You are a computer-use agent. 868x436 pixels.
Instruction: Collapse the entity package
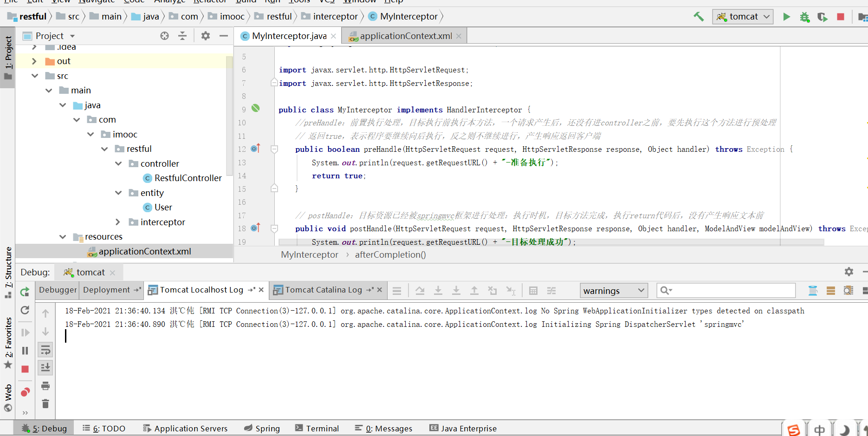pyautogui.click(x=118, y=193)
